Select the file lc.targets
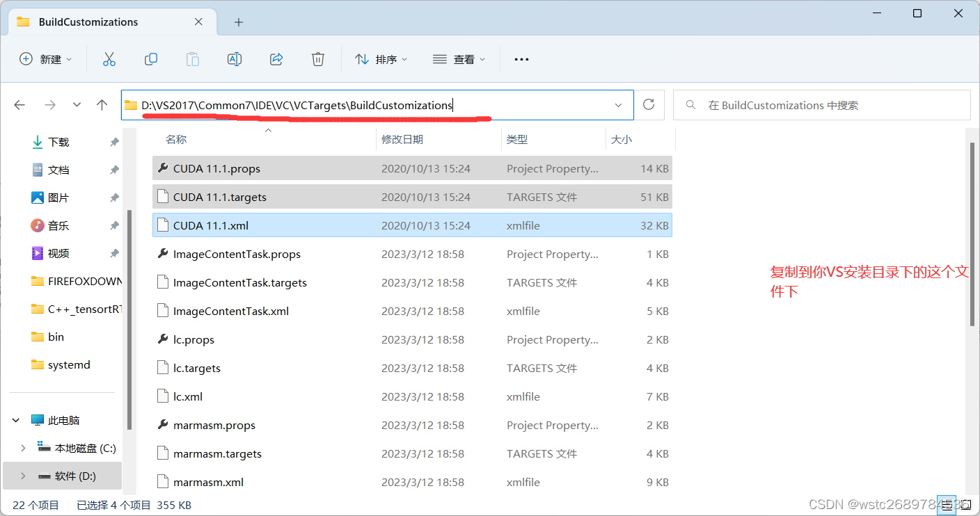980x516 pixels. (412, 368)
